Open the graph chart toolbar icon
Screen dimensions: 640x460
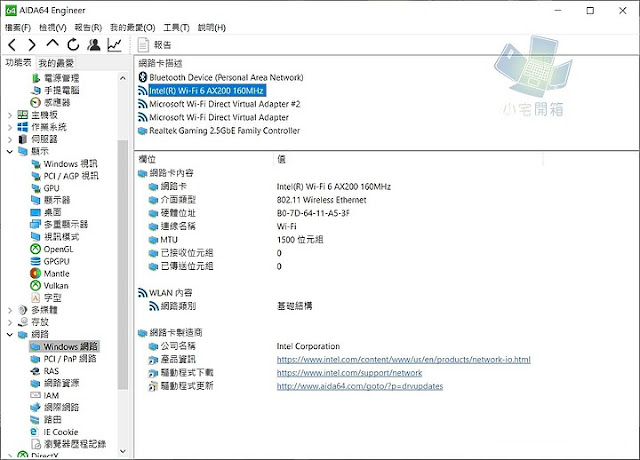tap(115, 44)
